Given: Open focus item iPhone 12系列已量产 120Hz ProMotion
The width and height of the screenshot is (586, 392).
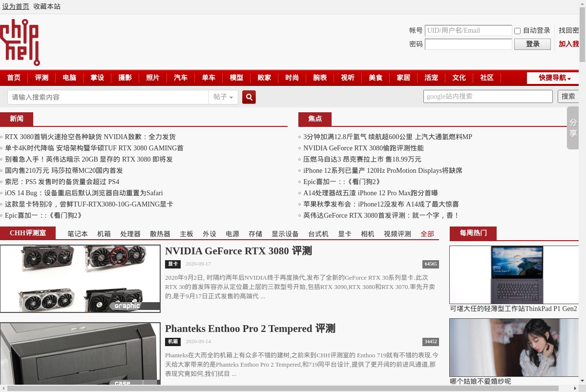Looking at the screenshot, I should click(383, 170).
